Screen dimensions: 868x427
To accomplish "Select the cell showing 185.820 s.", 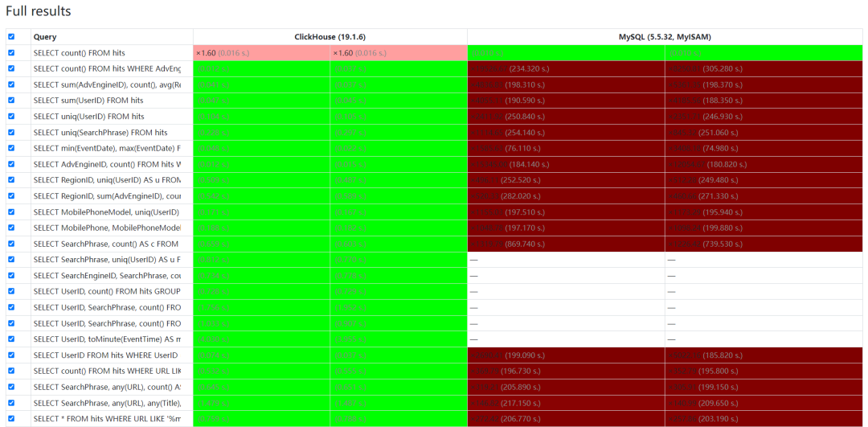I will 764,355.
